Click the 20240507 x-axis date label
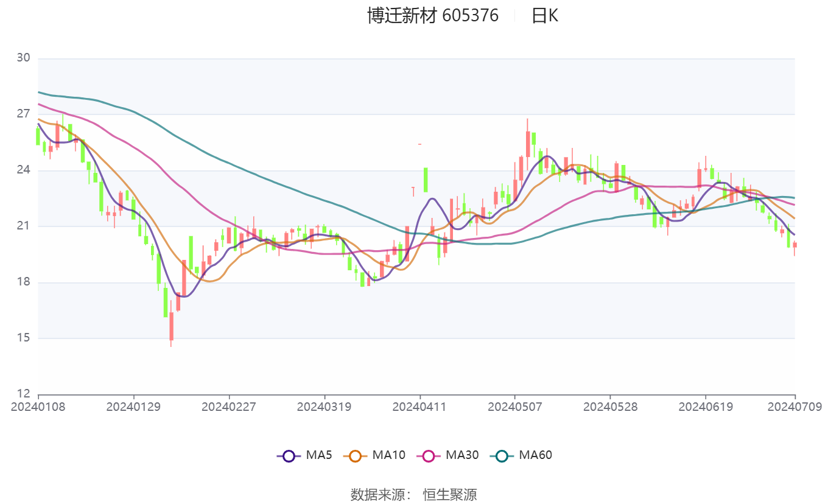This screenshot has width=828, height=504. [515, 407]
